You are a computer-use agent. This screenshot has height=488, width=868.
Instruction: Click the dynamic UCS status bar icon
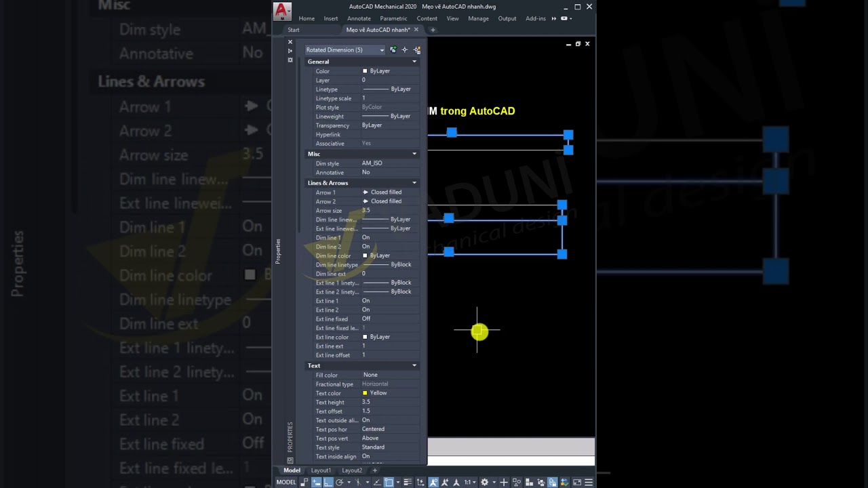click(x=420, y=482)
